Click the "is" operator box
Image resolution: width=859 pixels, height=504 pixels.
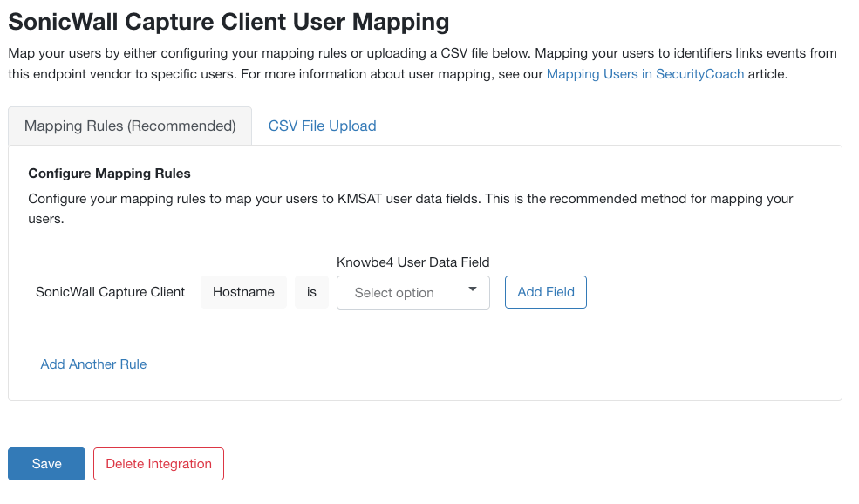click(x=311, y=292)
